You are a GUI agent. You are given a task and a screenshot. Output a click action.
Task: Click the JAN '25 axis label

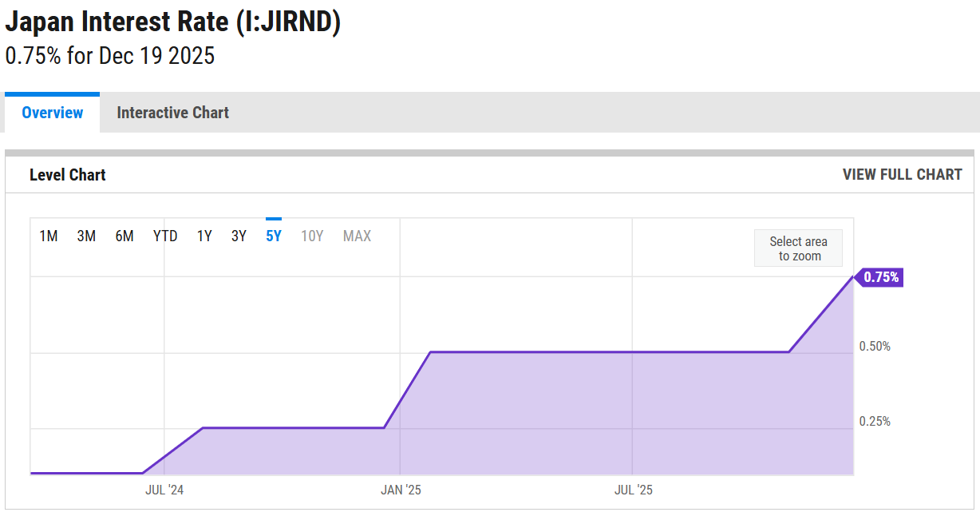click(401, 490)
